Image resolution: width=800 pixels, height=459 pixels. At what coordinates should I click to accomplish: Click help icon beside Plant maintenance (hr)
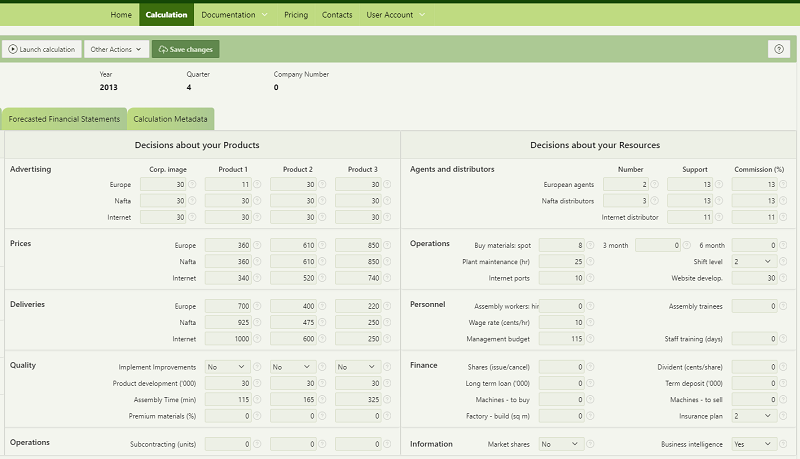[590, 261]
